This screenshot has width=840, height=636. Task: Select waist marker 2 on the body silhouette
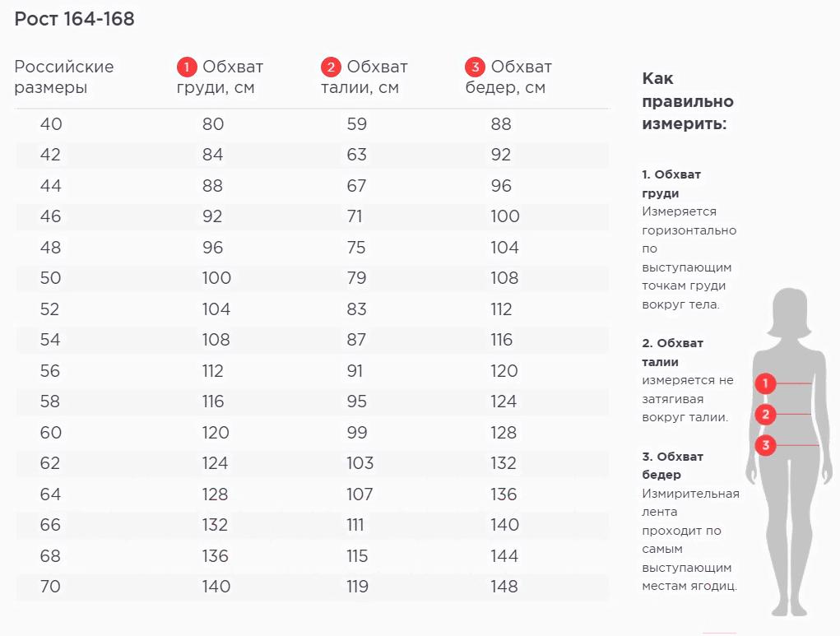point(765,414)
